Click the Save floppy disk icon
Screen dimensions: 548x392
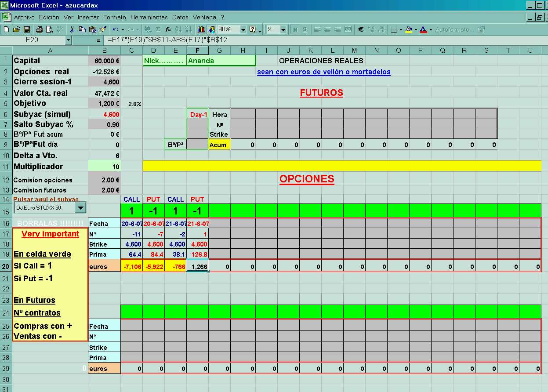pyautogui.click(x=27, y=29)
